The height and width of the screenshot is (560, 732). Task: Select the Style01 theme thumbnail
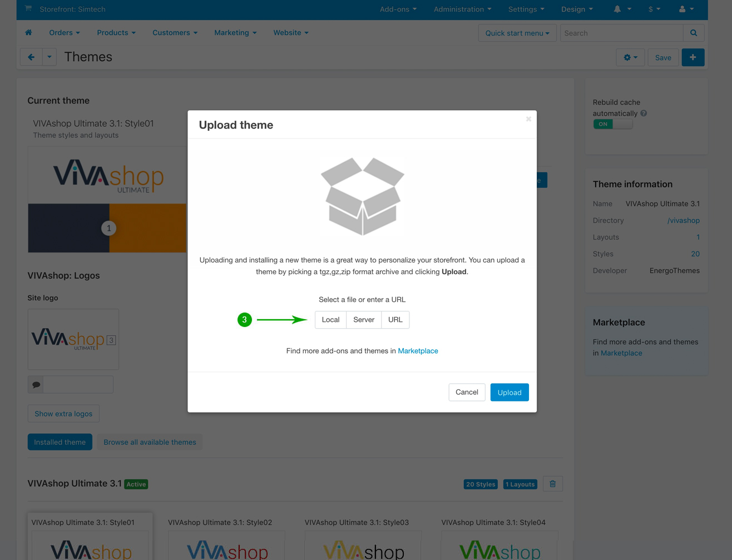90,545
